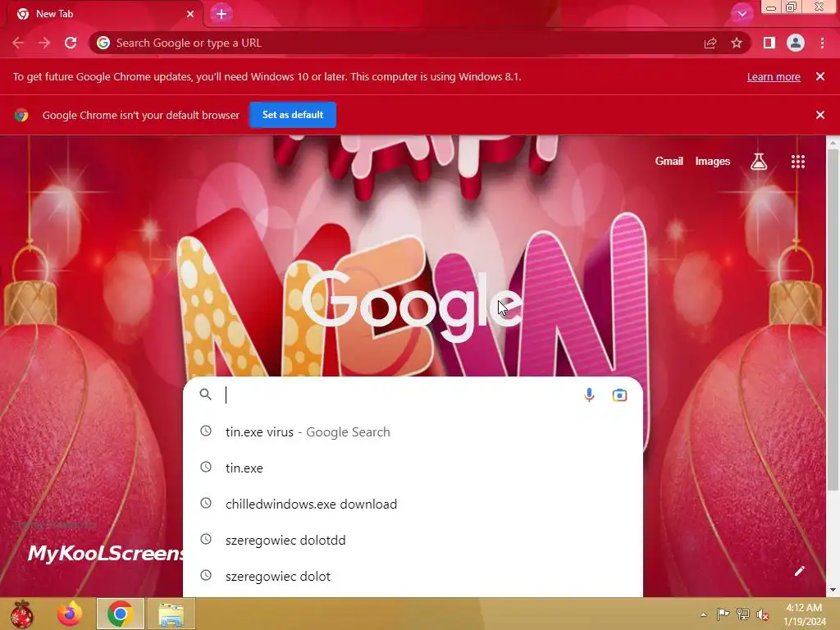
Task: Open Chrome three-dot menu
Action: click(822, 43)
